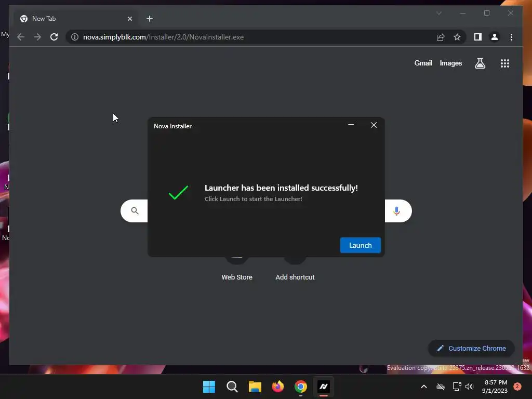Image resolution: width=532 pixels, height=399 pixels.
Task: Minimize the Nova Installer dialog
Action: (x=351, y=125)
